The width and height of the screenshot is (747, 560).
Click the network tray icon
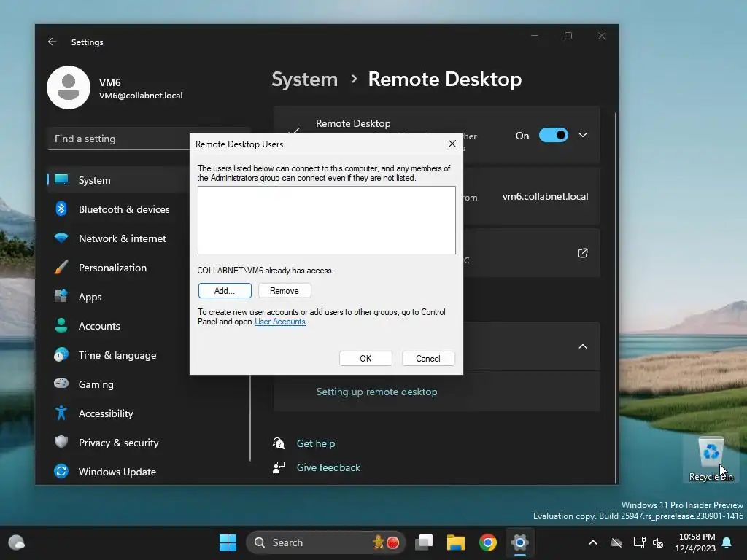pos(639,542)
